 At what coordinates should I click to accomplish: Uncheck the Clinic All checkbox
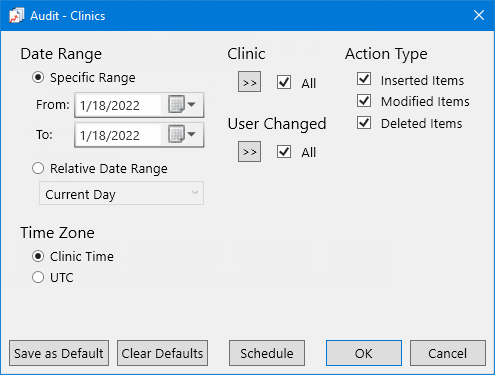click(x=284, y=82)
